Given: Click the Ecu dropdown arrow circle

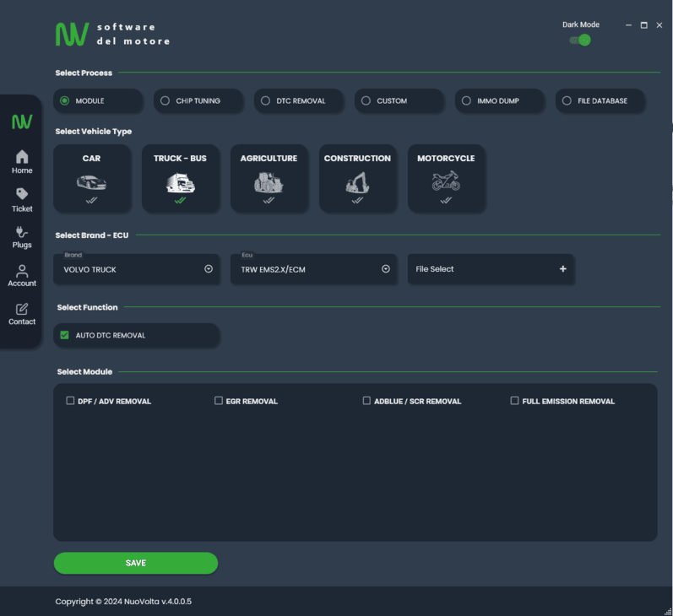Looking at the screenshot, I should [x=386, y=269].
